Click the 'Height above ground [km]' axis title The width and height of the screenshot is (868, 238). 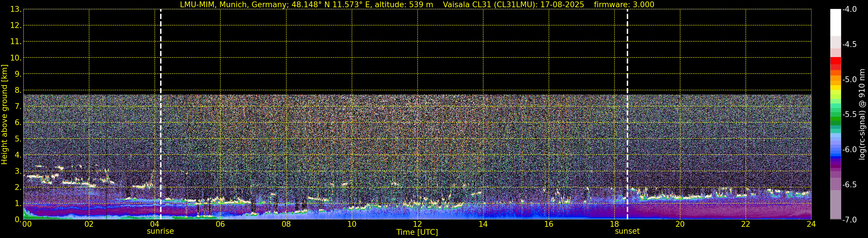click(4, 115)
